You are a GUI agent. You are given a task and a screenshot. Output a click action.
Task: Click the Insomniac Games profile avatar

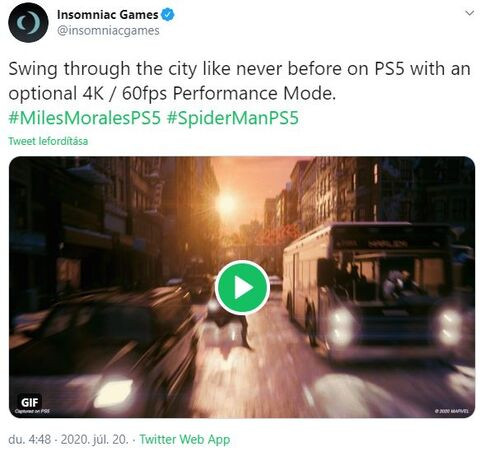tap(28, 23)
